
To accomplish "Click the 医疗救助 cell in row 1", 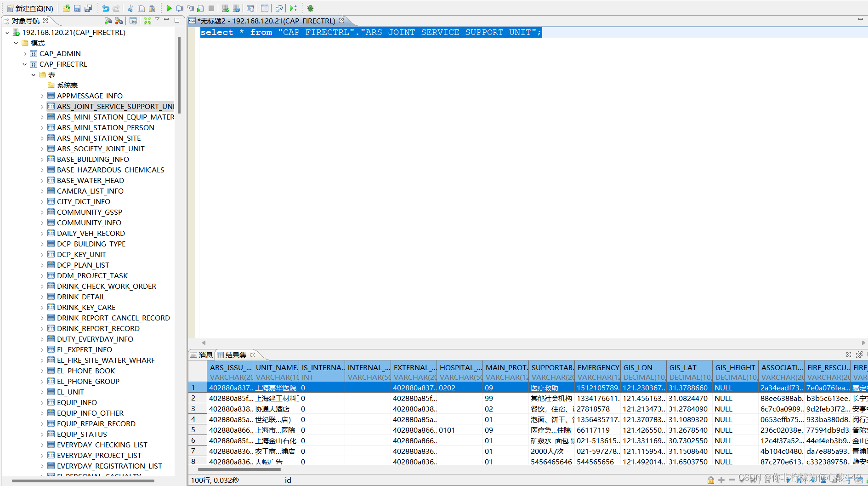I will [x=552, y=388].
